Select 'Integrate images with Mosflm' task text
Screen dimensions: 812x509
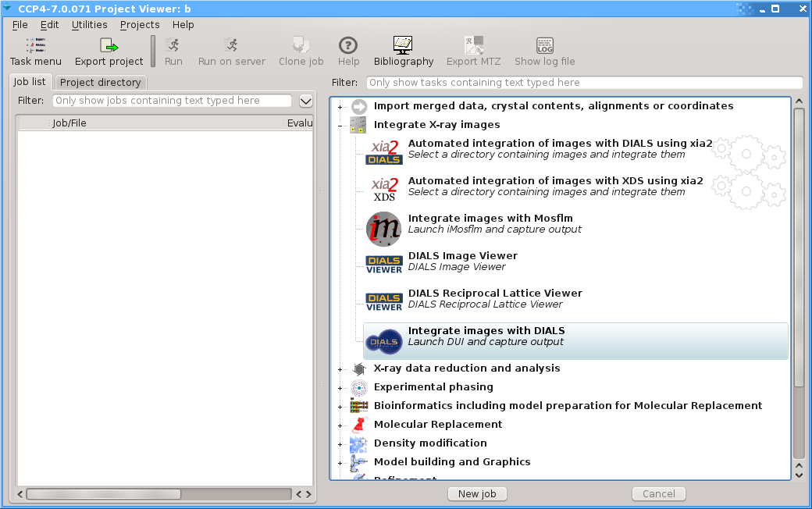tap(490, 218)
